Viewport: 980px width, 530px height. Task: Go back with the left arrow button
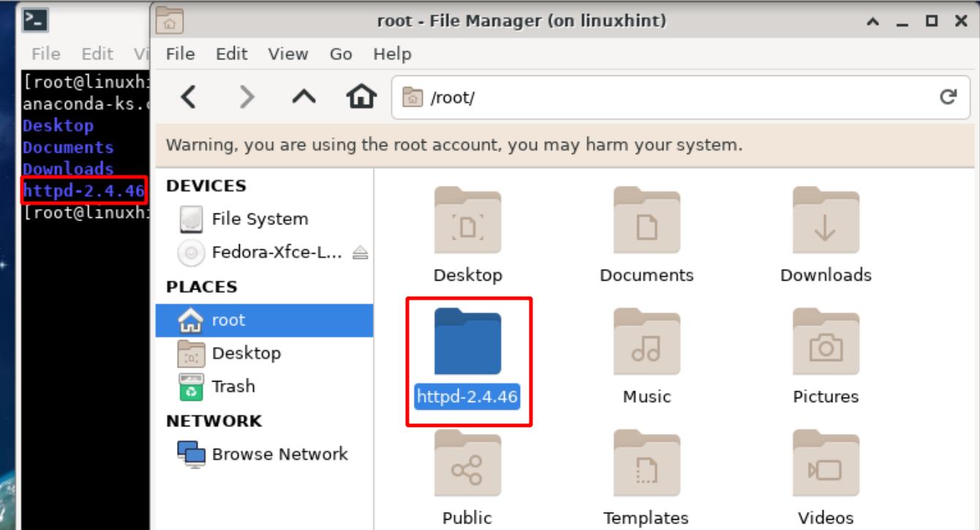click(189, 97)
